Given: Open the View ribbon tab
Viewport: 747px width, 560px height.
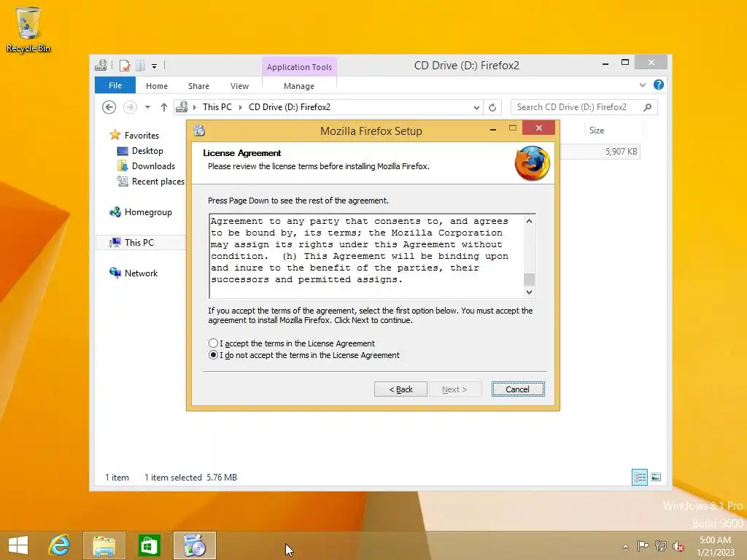Looking at the screenshot, I should (x=239, y=86).
